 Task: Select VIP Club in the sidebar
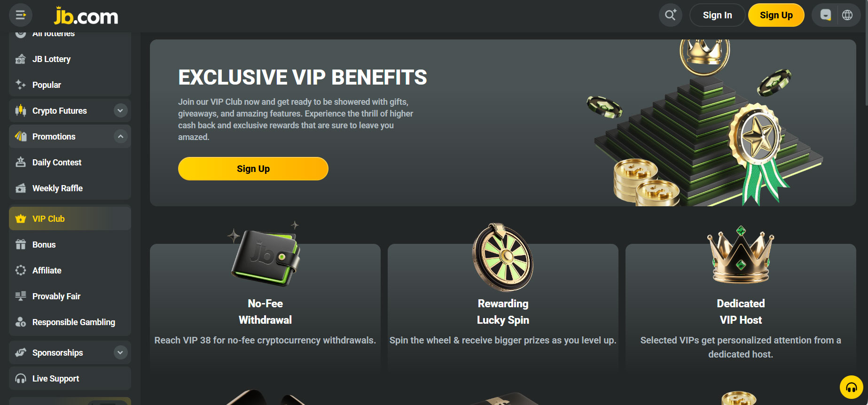click(x=70, y=219)
